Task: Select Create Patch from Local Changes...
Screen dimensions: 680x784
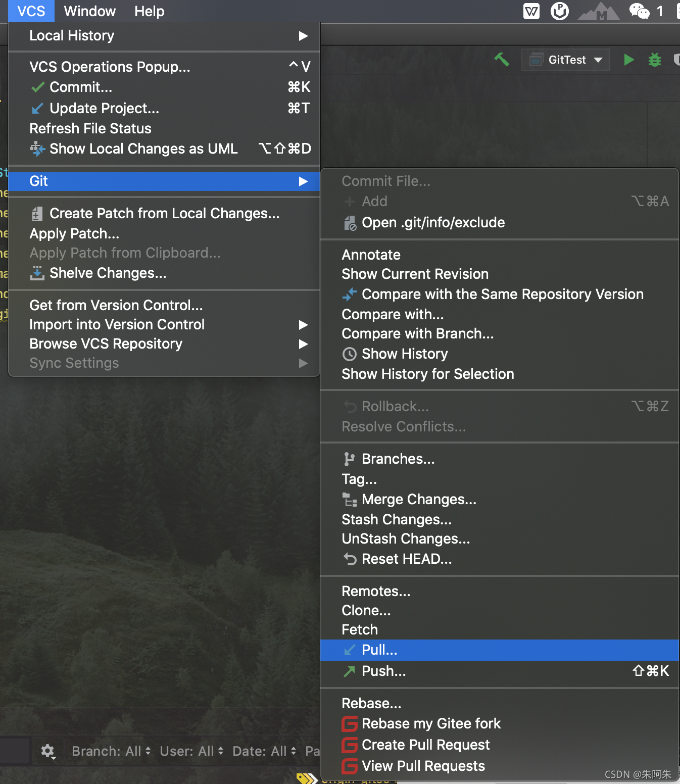Action: [x=164, y=213]
